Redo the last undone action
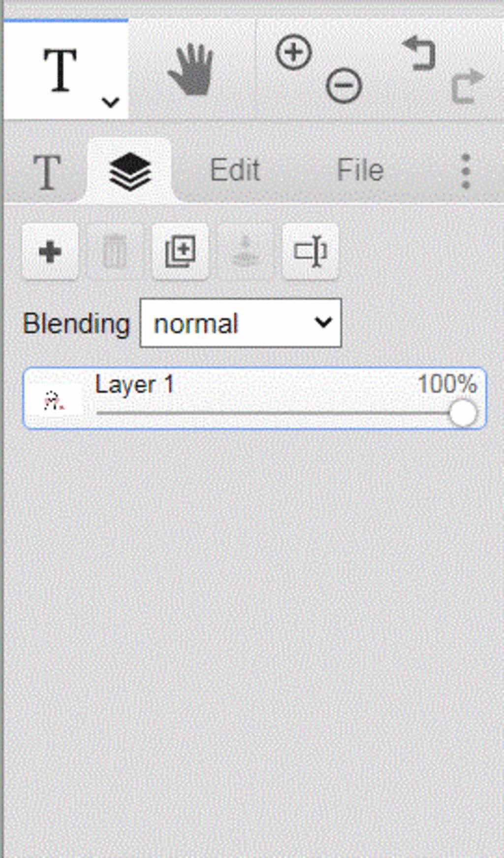Screen dimensions: 504x858 (x=467, y=86)
